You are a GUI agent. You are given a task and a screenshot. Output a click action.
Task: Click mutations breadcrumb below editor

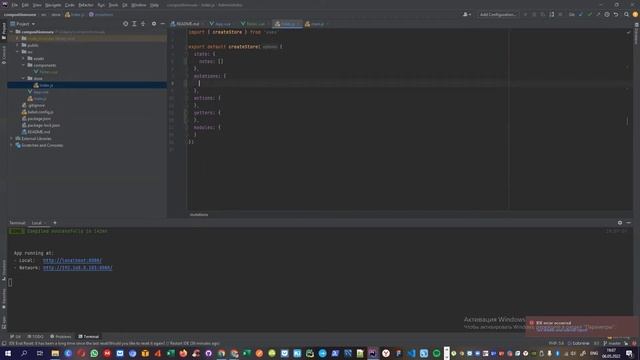coord(199,215)
